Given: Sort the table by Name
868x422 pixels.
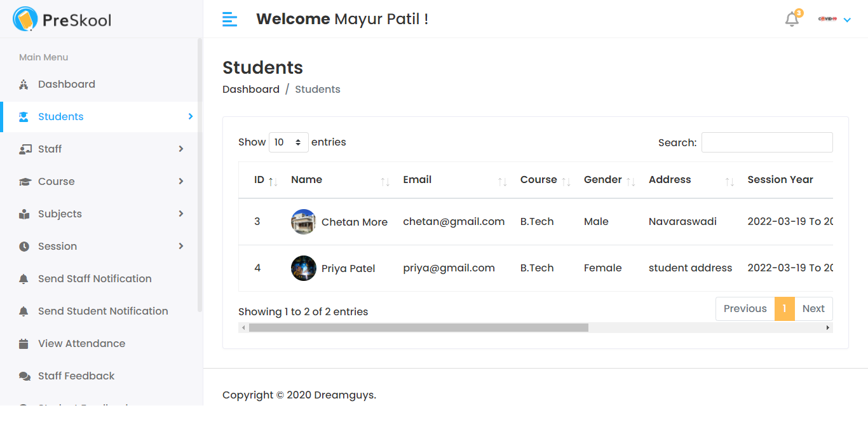Looking at the screenshot, I should pos(306,179).
